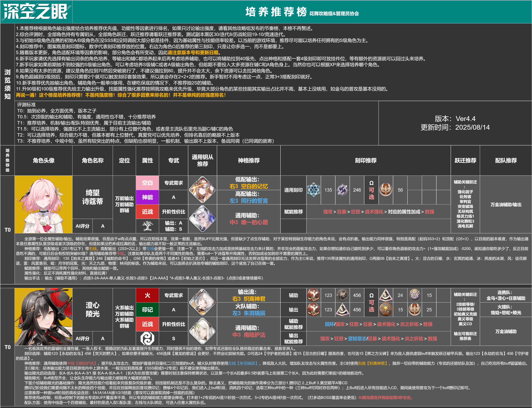532x408 pixels.
Task: Click the 万金油辅助/输出 team cell
Action: tap(506, 205)
